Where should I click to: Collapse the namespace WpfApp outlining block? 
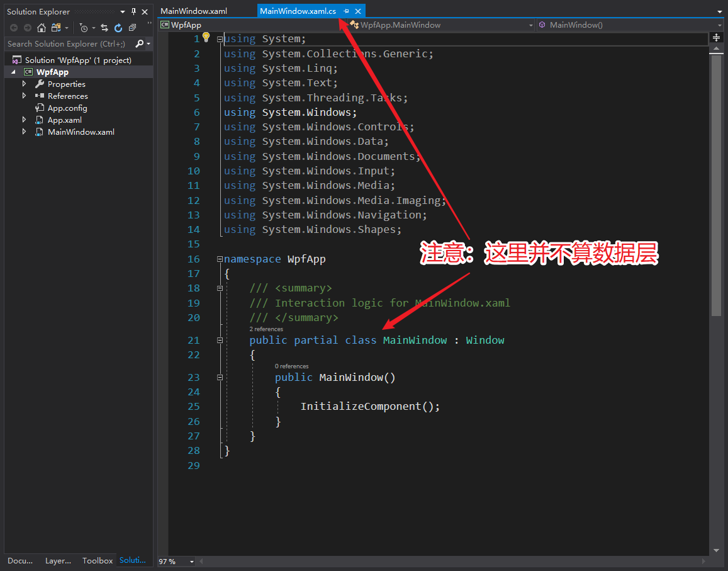[220, 259]
